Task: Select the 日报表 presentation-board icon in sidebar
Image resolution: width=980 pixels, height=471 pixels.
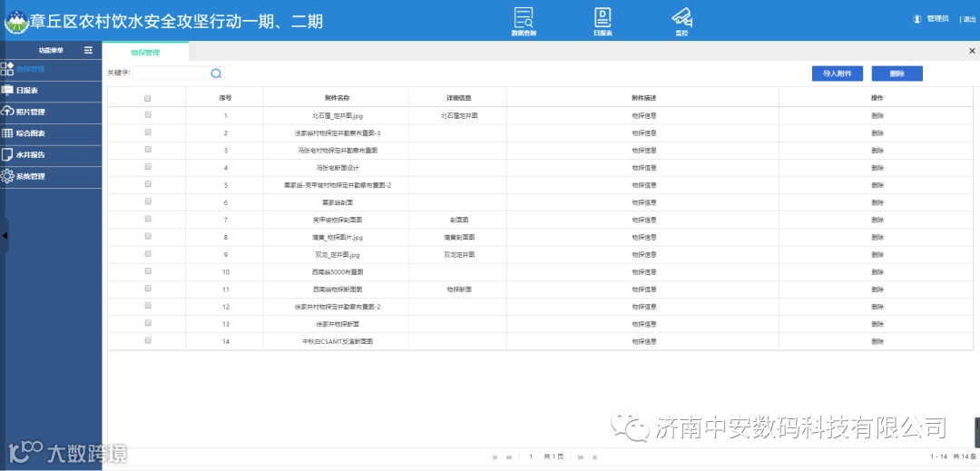Action: coord(7,91)
